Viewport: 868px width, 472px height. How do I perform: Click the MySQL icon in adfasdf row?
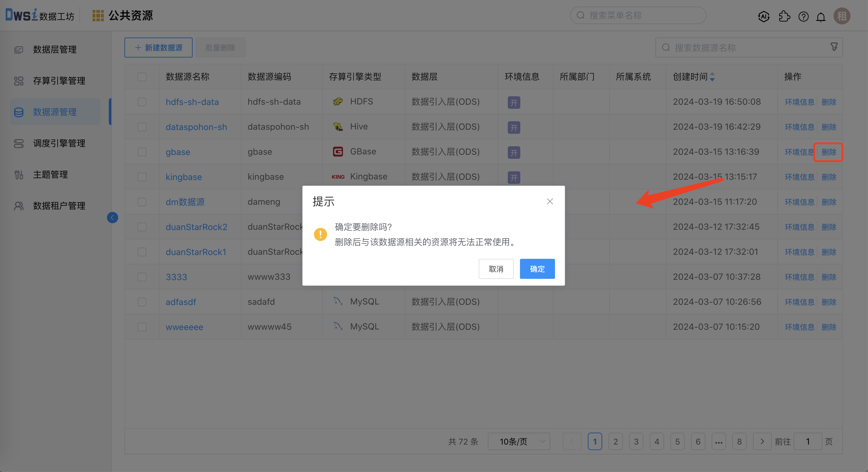point(338,302)
